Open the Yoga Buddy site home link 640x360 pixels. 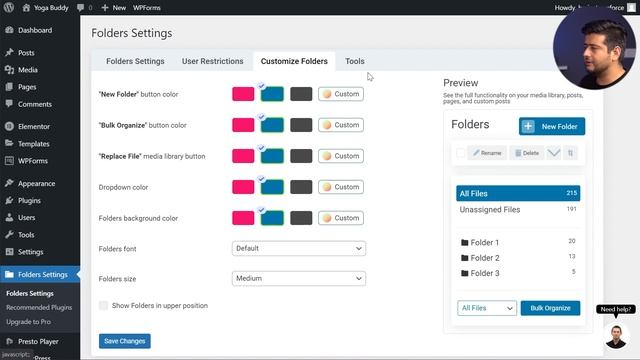[x=45, y=7]
